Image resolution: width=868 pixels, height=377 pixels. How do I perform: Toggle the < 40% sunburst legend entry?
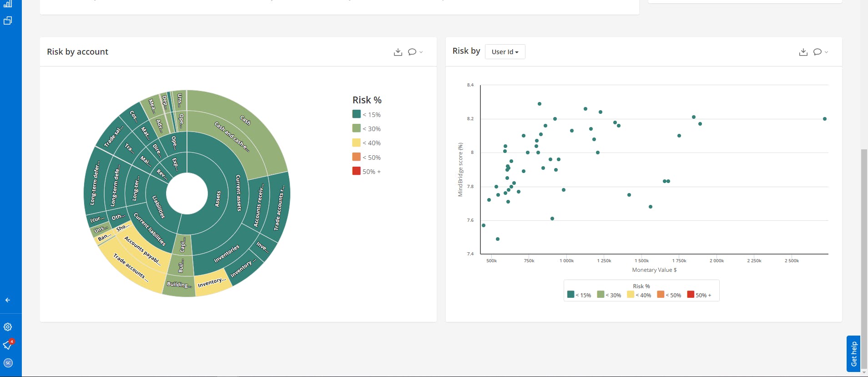367,143
